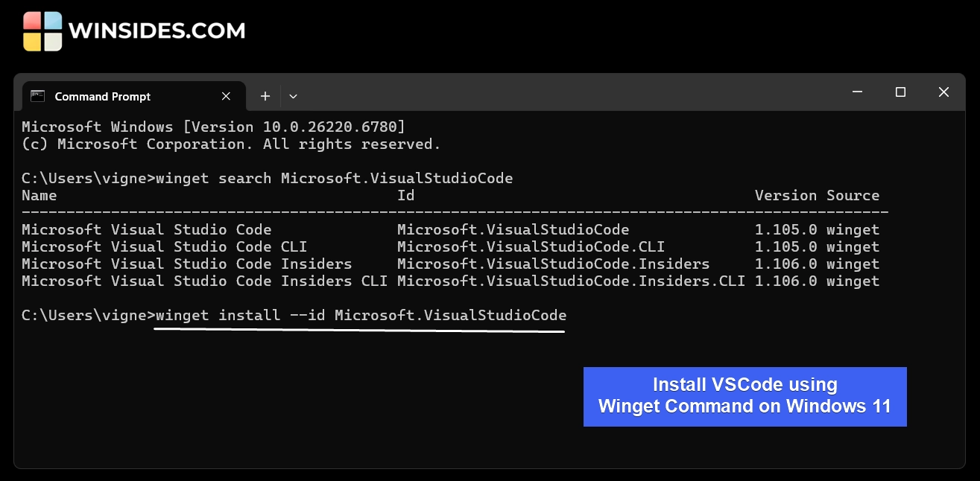This screenshot has width=980, height=481.
Task: Click the Microsoft Windows version line
Action: coord(213,127)
